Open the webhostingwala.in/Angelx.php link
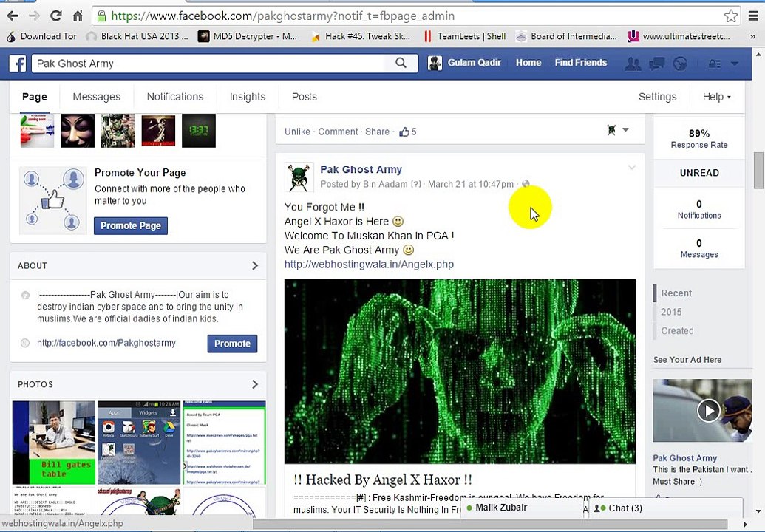This screenshot has height=532, width=765. [x=369, y=264]
